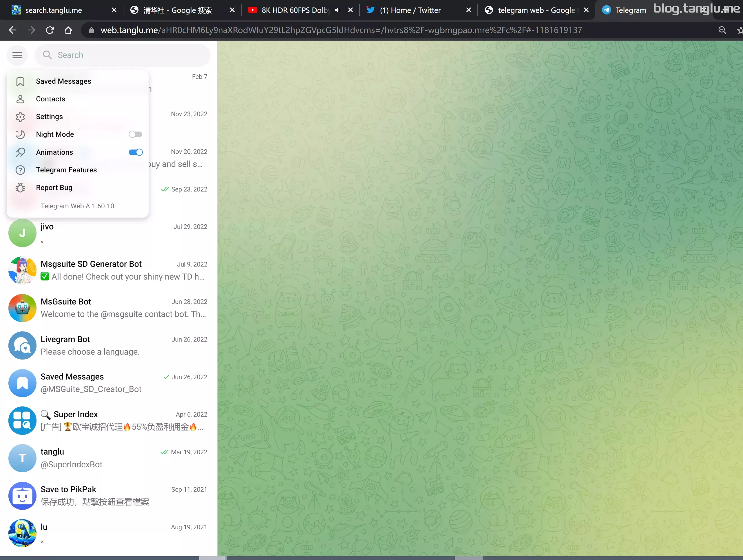Click the Telegram Features question icon
743x560 pixels.
tap(21, 170)
